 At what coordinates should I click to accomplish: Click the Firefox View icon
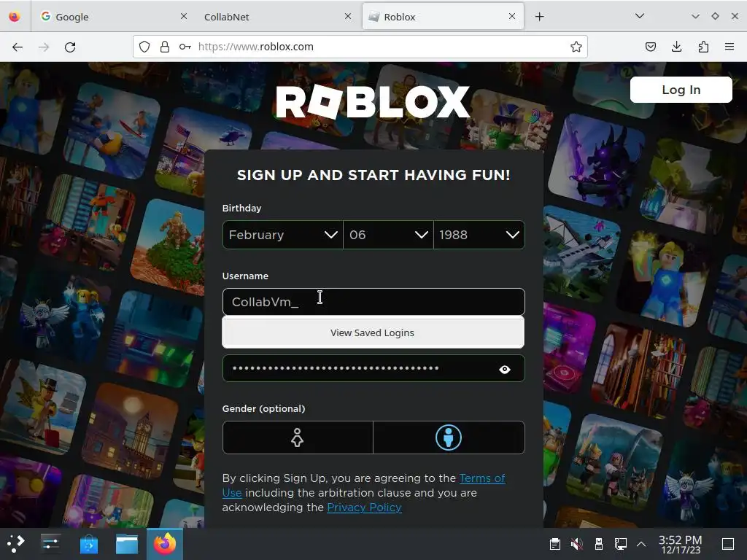pos(15,17)
